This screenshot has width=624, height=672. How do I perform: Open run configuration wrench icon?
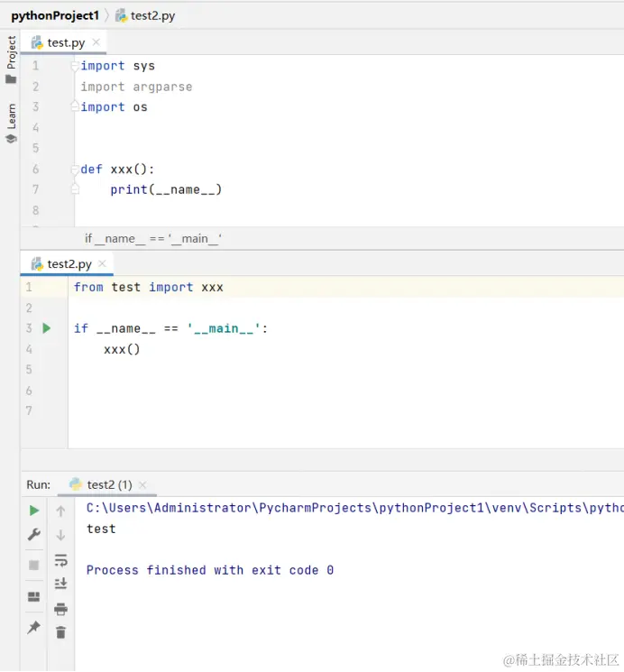(34, 534)
